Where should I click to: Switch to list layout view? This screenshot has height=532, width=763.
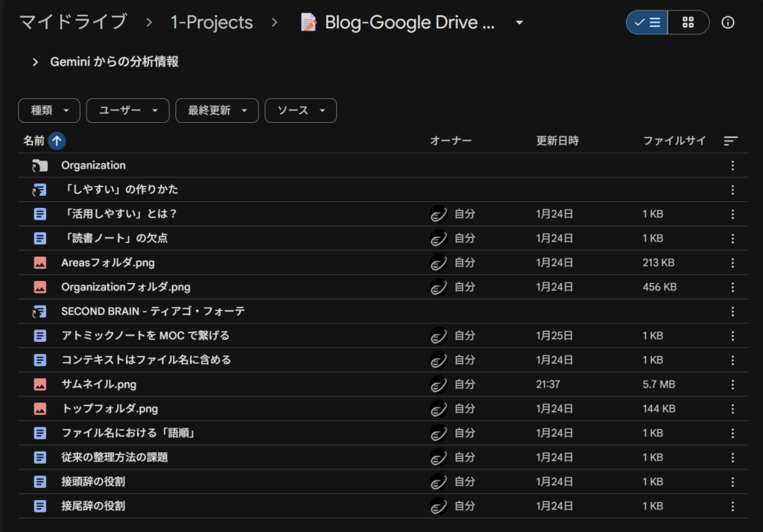click(647, 22)
